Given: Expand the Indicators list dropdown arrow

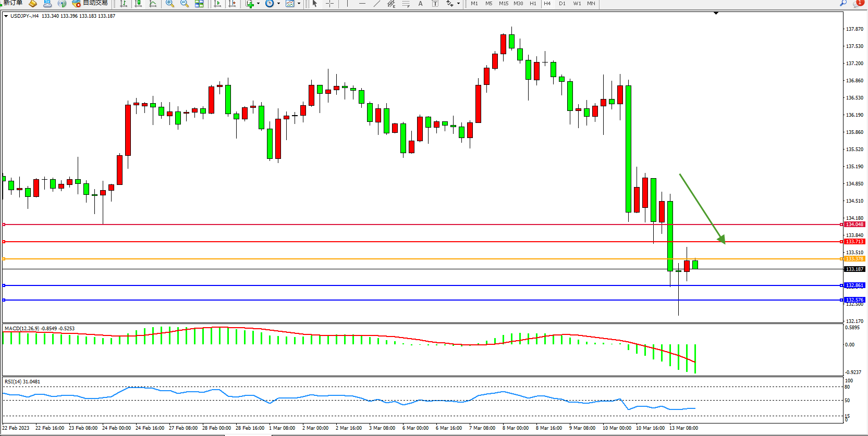Looking at the screenshot, I should [x=258, y=4].
